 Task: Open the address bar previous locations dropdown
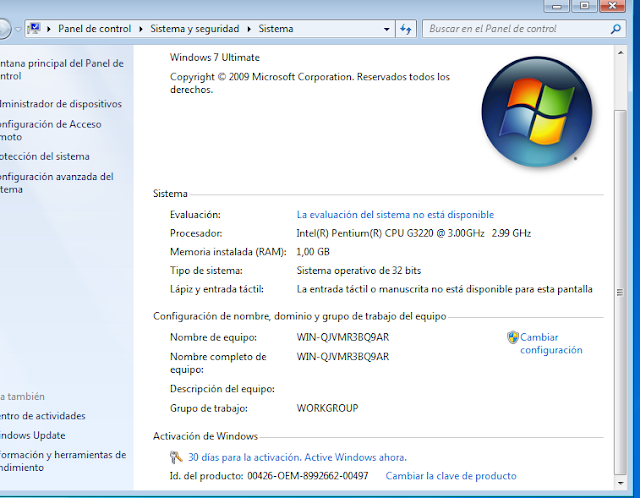click(387, 29)
